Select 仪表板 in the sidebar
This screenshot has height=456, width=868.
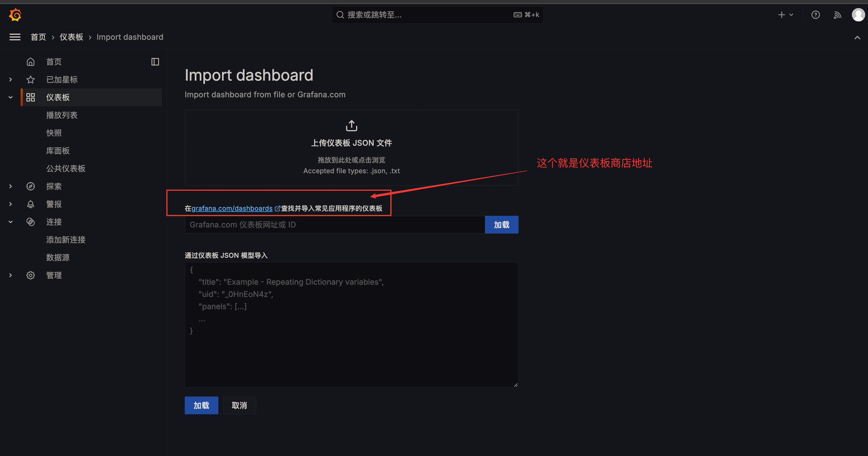coord(91,97)
